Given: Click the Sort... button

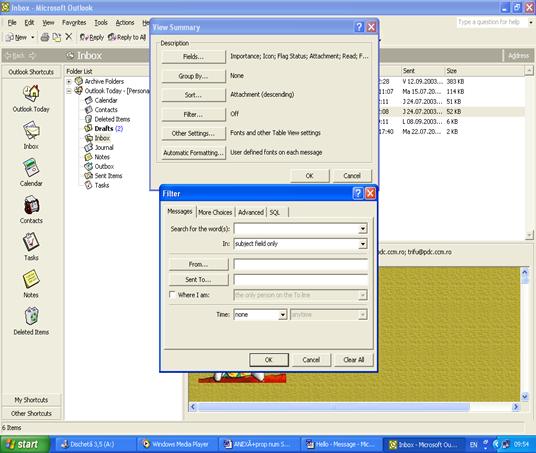Looking at the screenshot, I should [193, 95].
